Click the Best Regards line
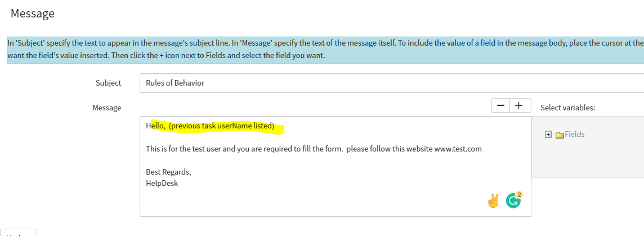 (x=168, y=172)
